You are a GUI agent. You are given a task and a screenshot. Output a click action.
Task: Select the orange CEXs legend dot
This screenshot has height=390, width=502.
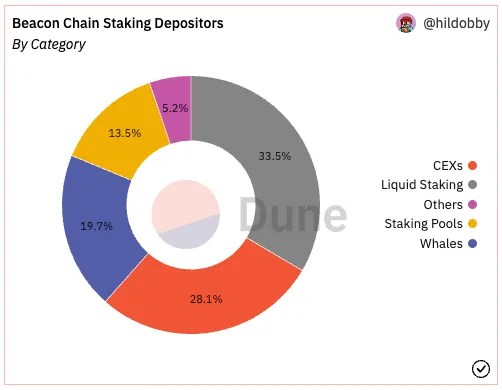472,165
